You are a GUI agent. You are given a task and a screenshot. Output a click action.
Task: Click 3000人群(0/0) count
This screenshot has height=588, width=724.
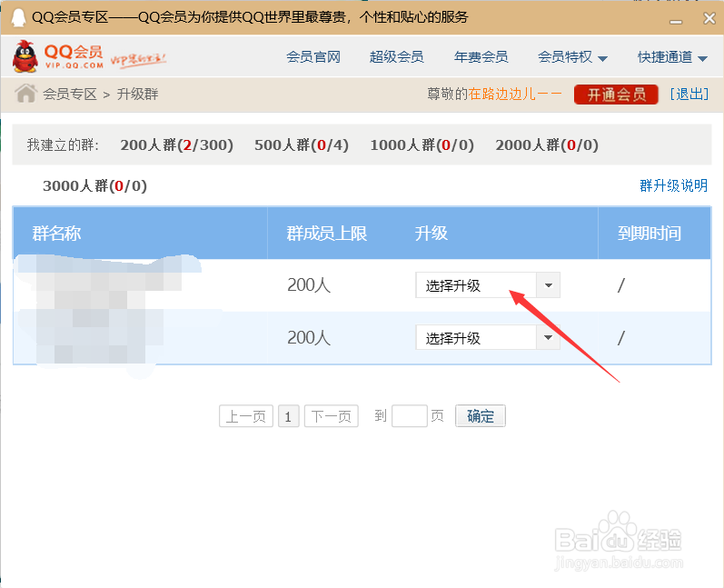(94, 185)
